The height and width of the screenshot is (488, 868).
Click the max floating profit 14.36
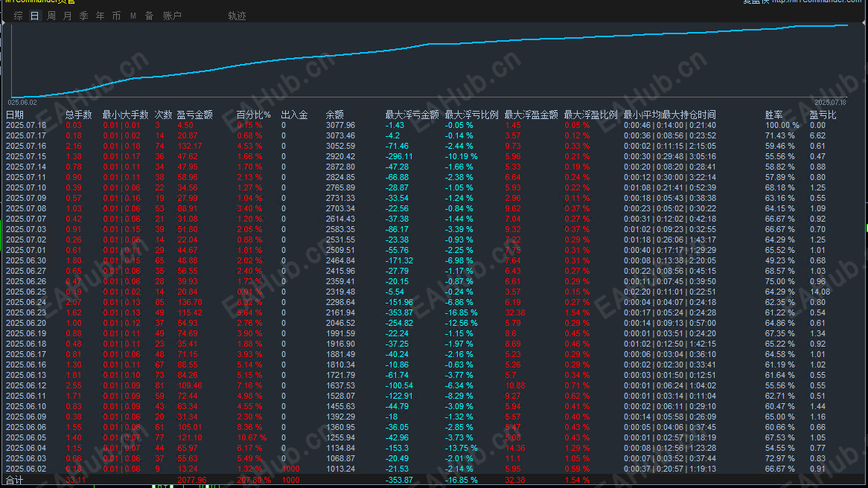515,448
